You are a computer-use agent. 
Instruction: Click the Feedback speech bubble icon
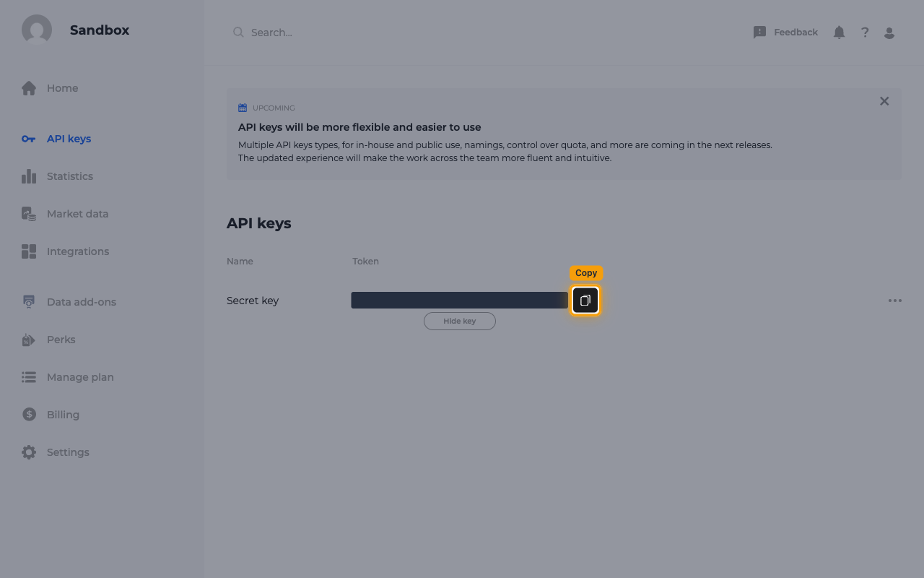(759, 33)
